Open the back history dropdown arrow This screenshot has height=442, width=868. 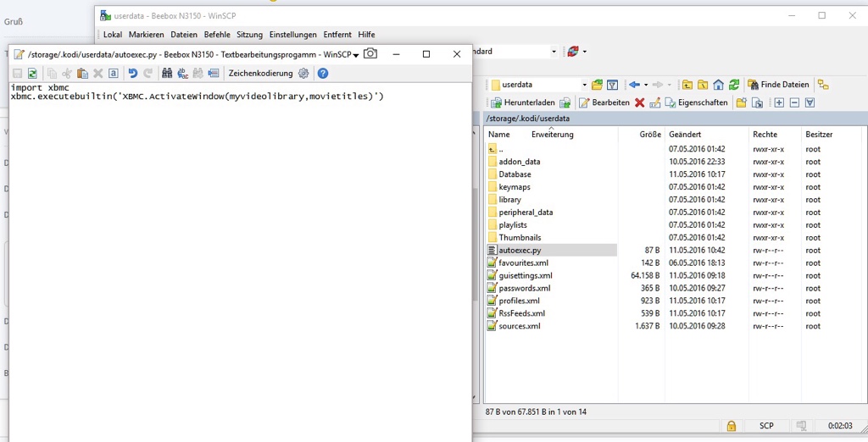pyautogui.click(x=645, y=85)
